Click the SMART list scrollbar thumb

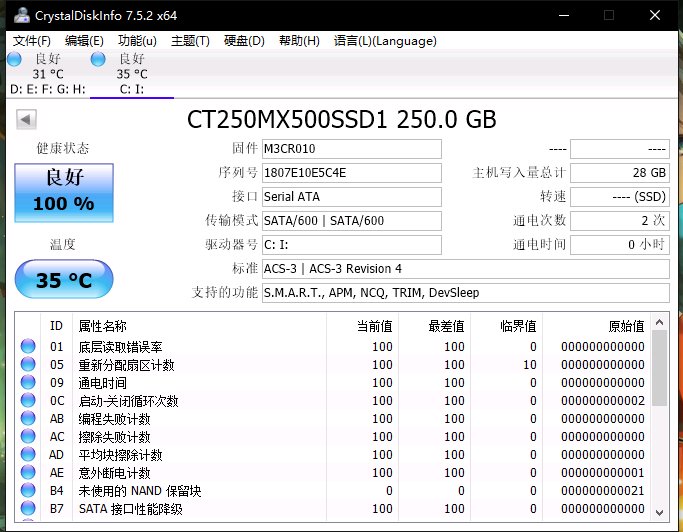click(659, 368)
